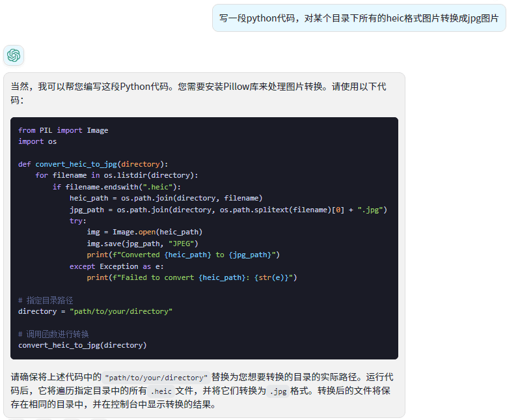This screenshot has height=420, width=518.
Task: Click the 'try:' keyword line in the code
Action: pyautogui.click(x=77, y=221)
